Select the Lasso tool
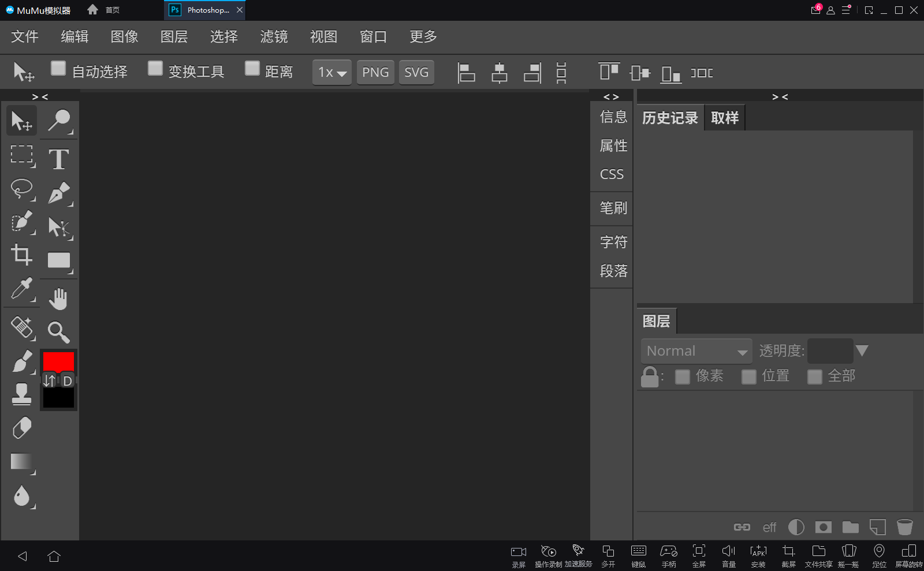This screenshot has height=571, width=924. tap(22, 189)
